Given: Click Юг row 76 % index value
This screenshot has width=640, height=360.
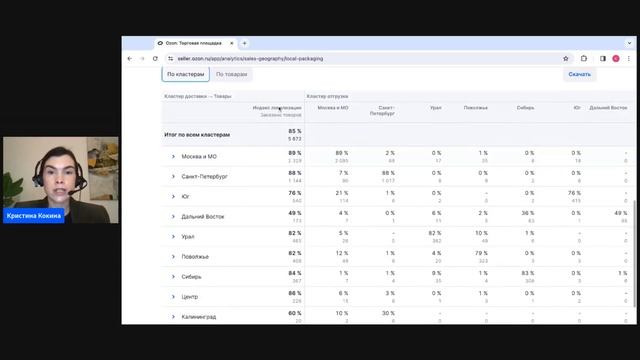Looking at the screenshot, I should pyautogui.click(x=295, y=193).
